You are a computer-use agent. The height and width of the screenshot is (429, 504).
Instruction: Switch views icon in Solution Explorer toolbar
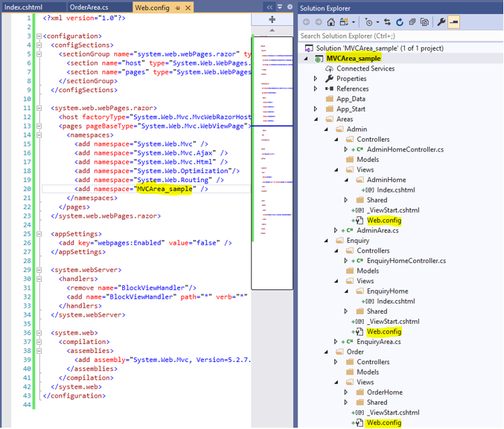[344, 22]
